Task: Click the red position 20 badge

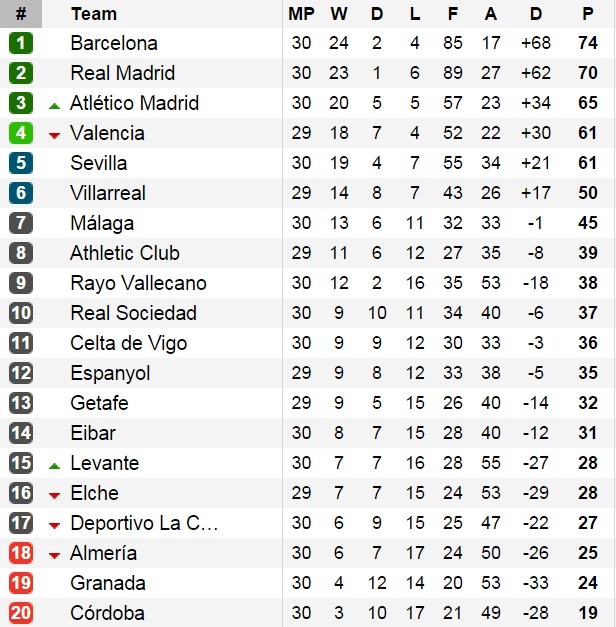Action: coord(21,613)
